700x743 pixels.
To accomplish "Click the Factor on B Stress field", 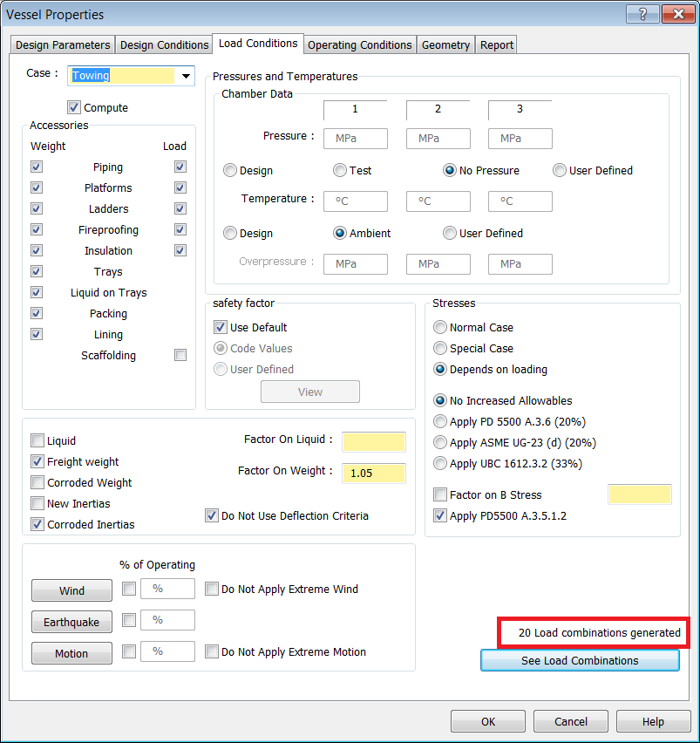I will (639, 494).
